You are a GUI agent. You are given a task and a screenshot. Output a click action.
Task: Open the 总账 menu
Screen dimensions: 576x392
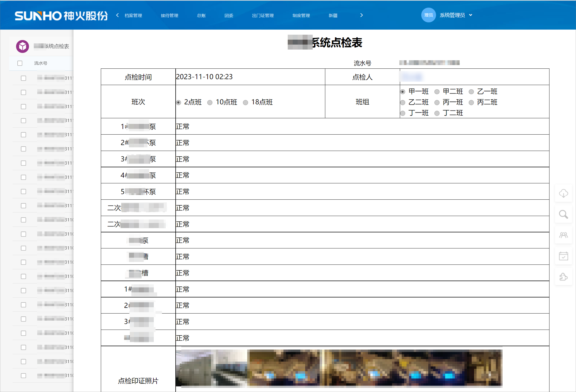[201, 15]
